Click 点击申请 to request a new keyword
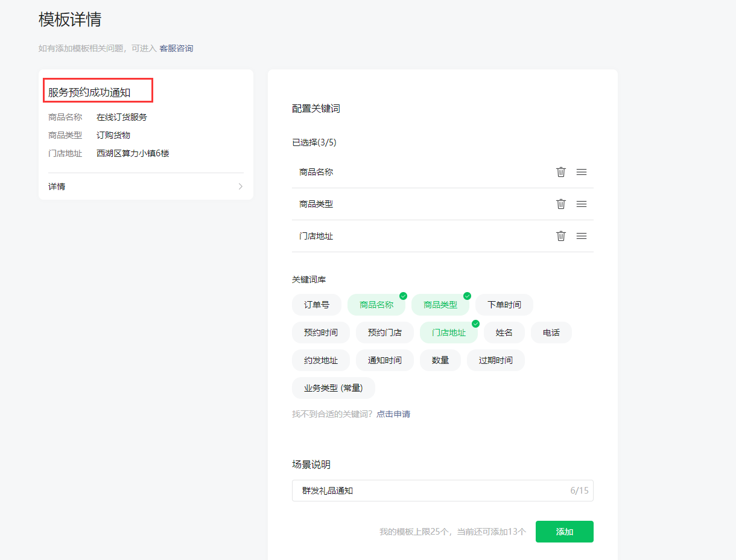Viewport: 736px width, 560px height. click(393, 414)
